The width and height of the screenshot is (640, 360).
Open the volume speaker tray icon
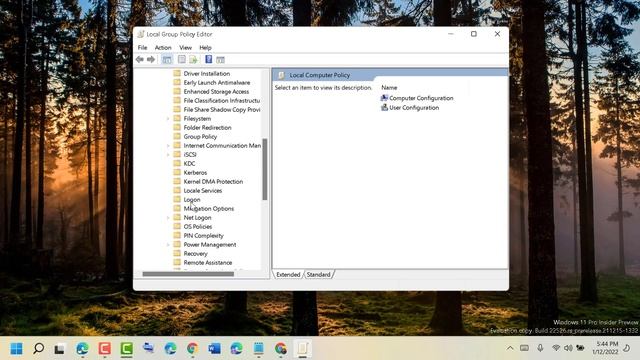coord(568,348)
